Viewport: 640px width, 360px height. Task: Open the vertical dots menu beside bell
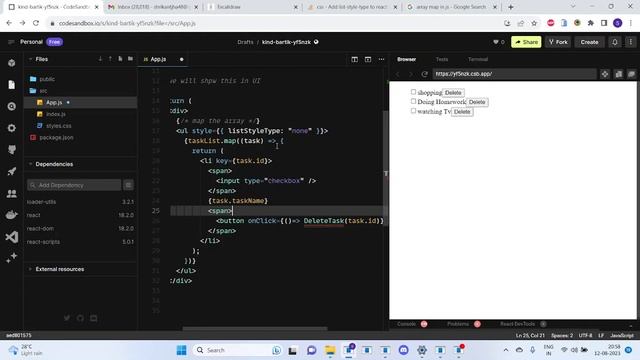click(x=631, y=42)
